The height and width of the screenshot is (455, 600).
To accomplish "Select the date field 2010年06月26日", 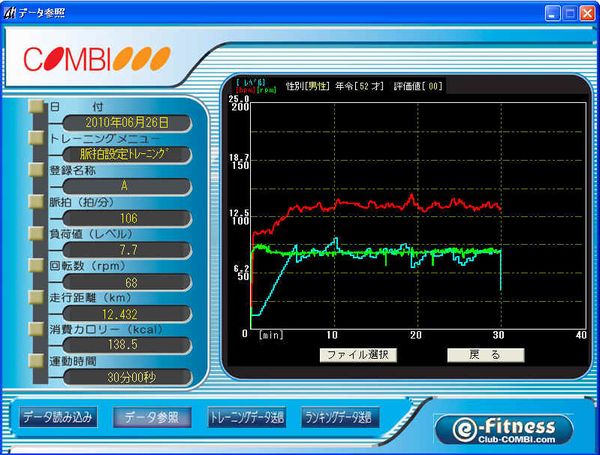I will click(x=127, y=122).
